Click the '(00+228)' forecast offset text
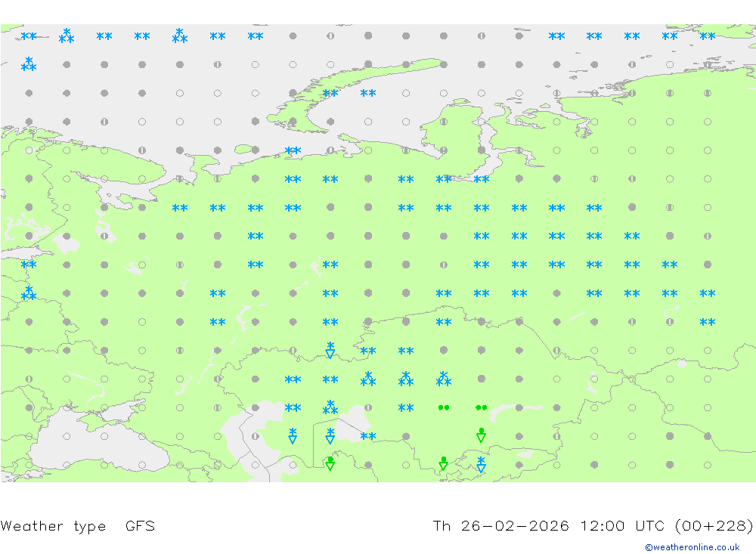 pyautogui.click(x=714, y=525)
